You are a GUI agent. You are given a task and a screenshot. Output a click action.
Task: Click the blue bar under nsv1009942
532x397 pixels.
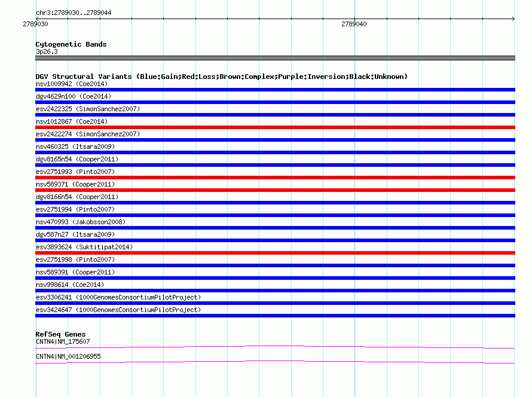pos(275,90)
